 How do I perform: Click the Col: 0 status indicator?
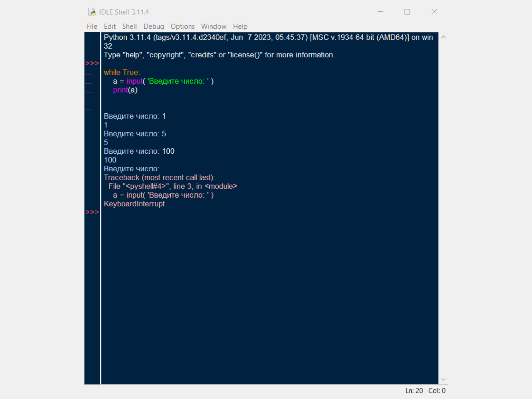click(x=437, y=391)
